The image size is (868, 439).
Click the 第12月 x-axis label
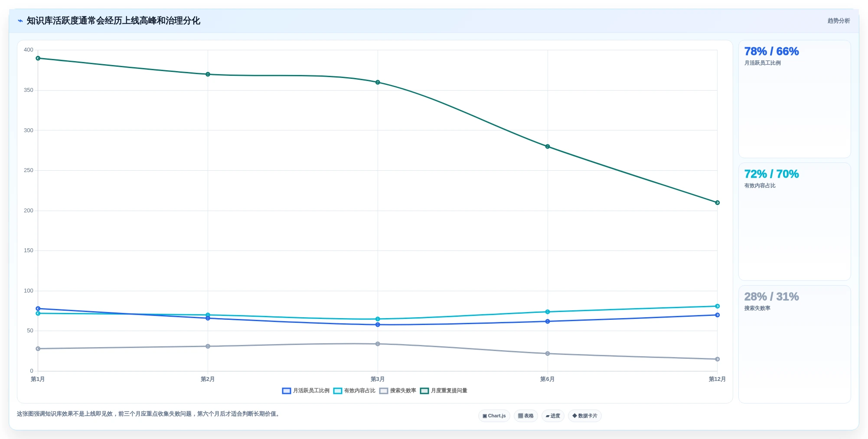point(717,379)
